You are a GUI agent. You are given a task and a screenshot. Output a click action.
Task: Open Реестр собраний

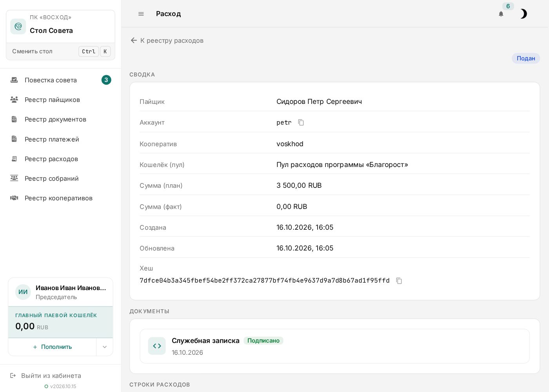point(61,178)
